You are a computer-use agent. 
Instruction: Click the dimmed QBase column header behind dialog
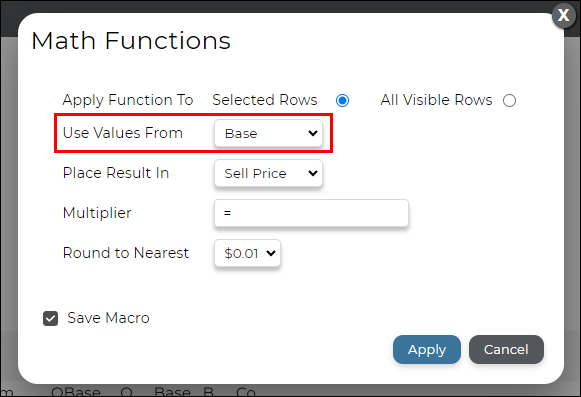click(x=76, y=392)
